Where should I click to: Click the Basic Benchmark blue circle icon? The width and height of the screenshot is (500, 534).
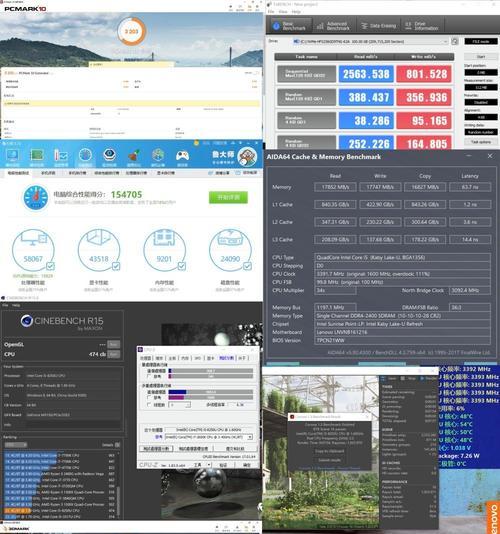(x=276, y=26)
